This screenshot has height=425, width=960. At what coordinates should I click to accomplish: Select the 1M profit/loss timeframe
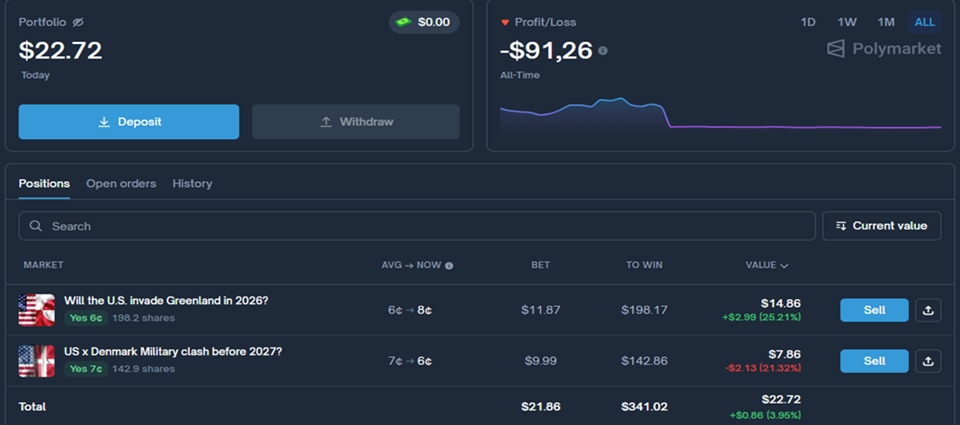pyautogui.click(x=886, y=22)
